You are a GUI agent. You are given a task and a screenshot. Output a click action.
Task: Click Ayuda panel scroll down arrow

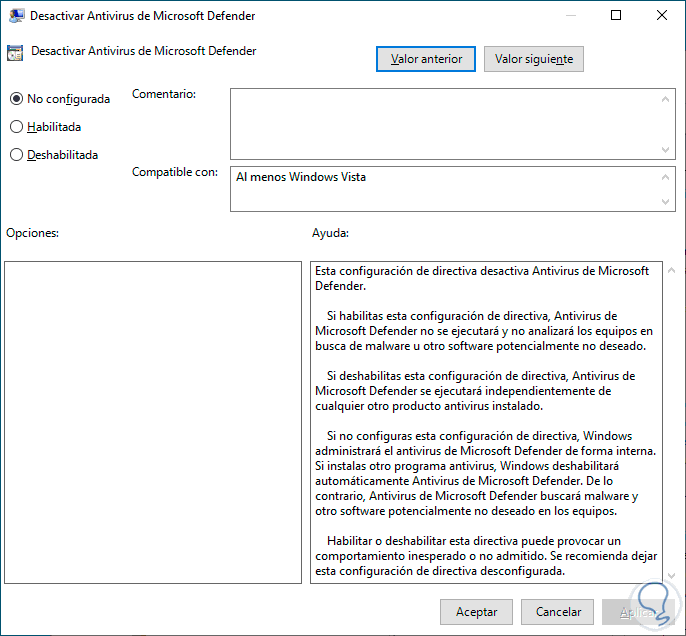pyautogui.click(x=672, y=576)
